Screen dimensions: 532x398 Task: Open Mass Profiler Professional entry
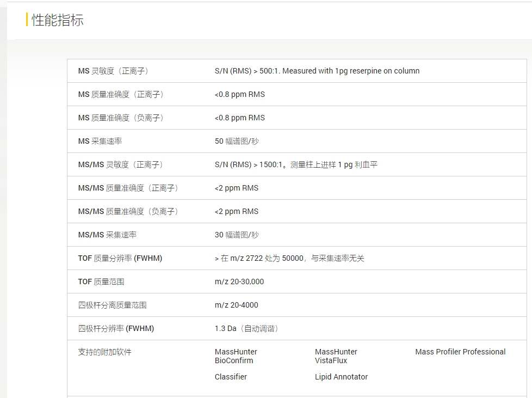click(460, 352)
